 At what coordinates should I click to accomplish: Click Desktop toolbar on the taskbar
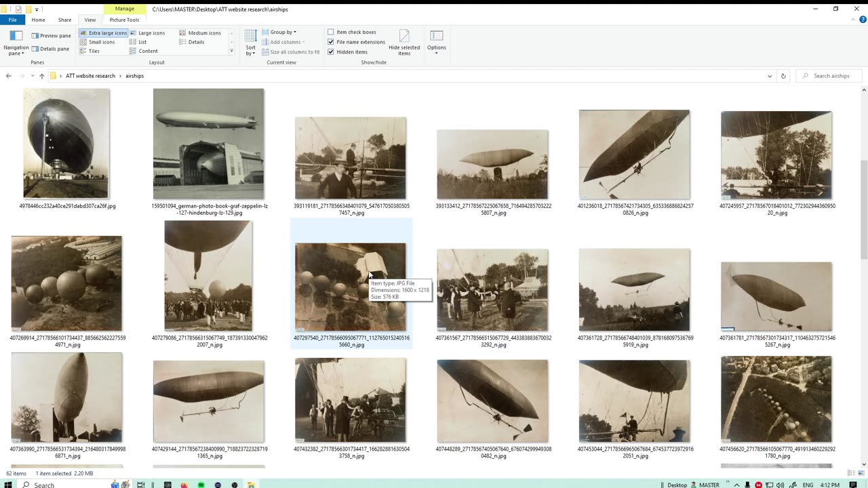[677, 485]
